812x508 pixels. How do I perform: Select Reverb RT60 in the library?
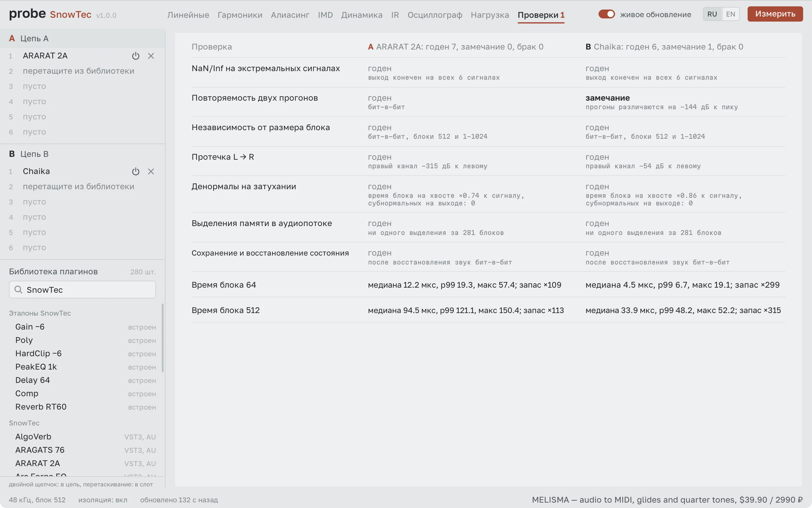(82, 407)
